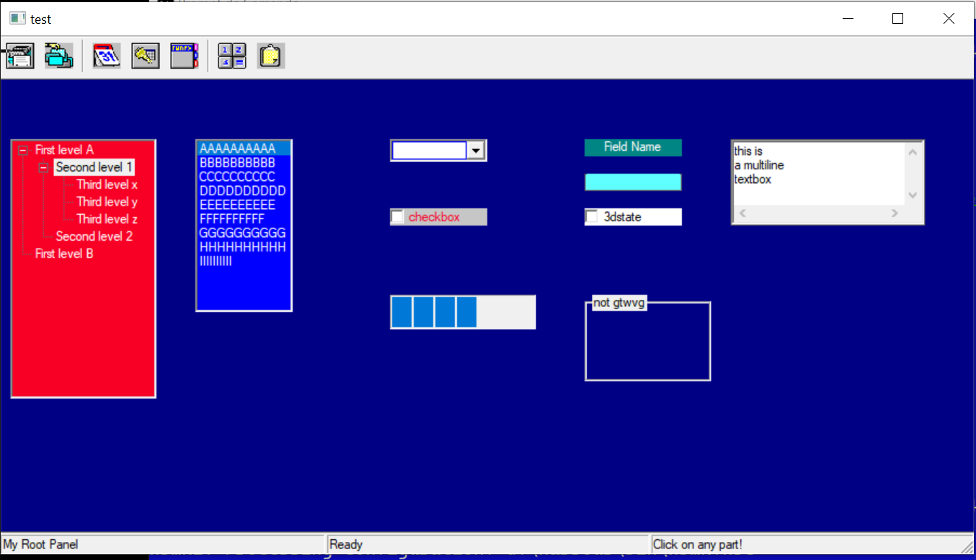This screenshot has height=560, width=976.
Task: Select the FFFFFFFFFF list row
Action: pos(244,219)
